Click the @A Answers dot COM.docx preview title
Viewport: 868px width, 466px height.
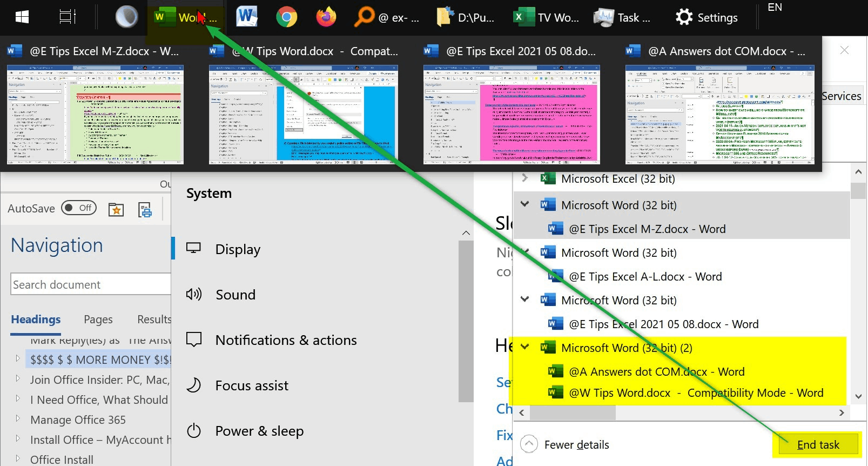(x=726, y=51)
